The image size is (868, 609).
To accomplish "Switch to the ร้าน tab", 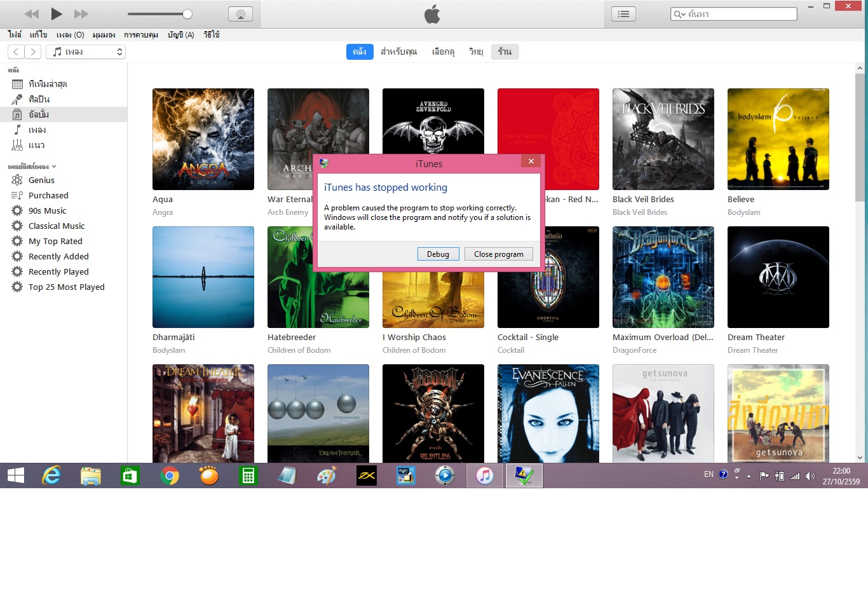I will point(505,51).
